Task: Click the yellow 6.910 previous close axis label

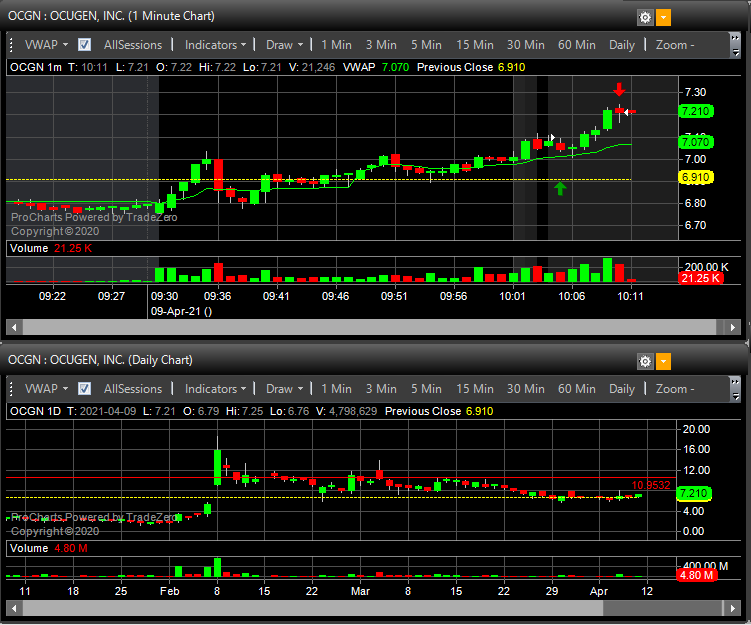Action: [695, 177]
